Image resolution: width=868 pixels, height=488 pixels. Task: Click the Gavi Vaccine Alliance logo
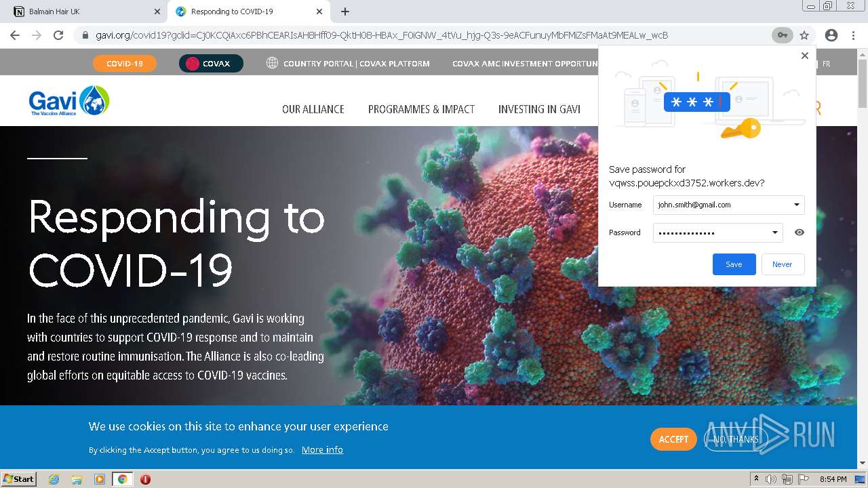(69, 101)
